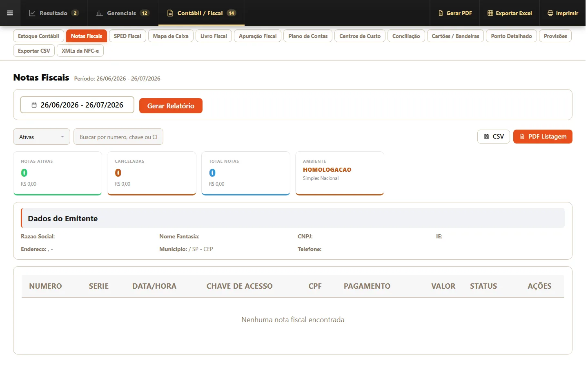The width and height of the screenshot is (588, 368).
Task: Click the Resultado chart icon
Action: (x=32, y=13)
